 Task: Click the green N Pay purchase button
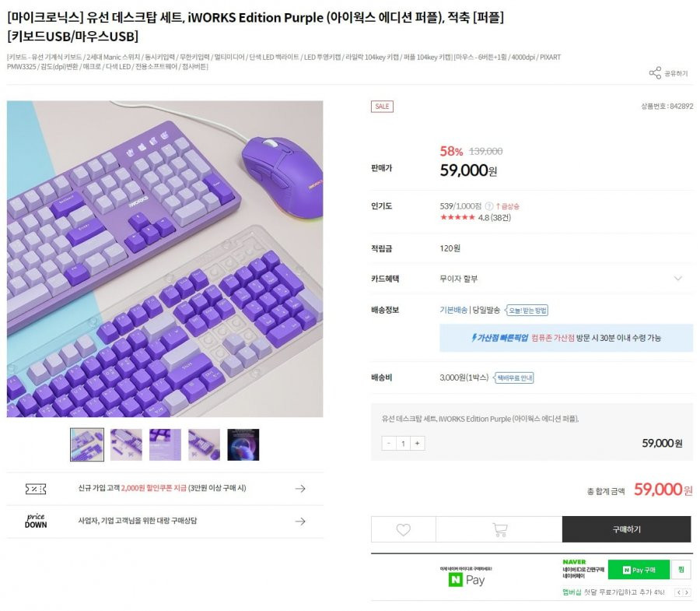coord(639,570)
